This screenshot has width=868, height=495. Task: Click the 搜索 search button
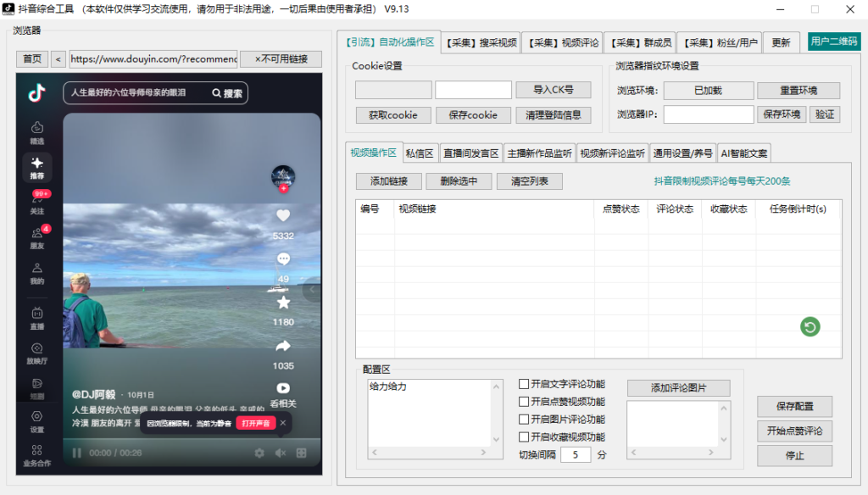pyautogui.click(x=227, y=93)
